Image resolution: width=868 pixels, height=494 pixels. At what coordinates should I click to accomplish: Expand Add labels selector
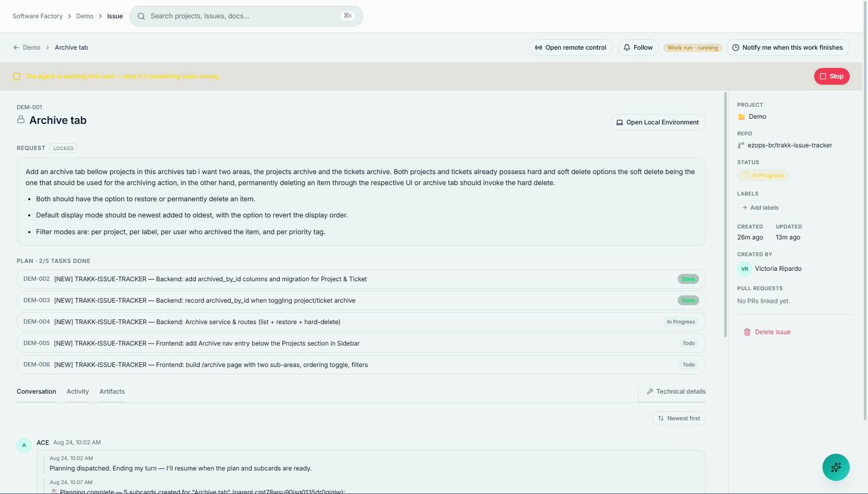click(760, 208)
